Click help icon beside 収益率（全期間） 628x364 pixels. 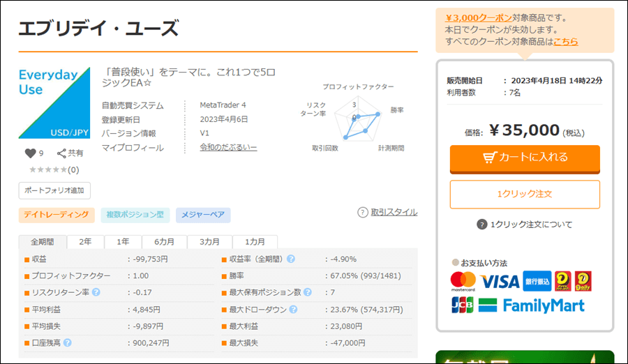291,259
